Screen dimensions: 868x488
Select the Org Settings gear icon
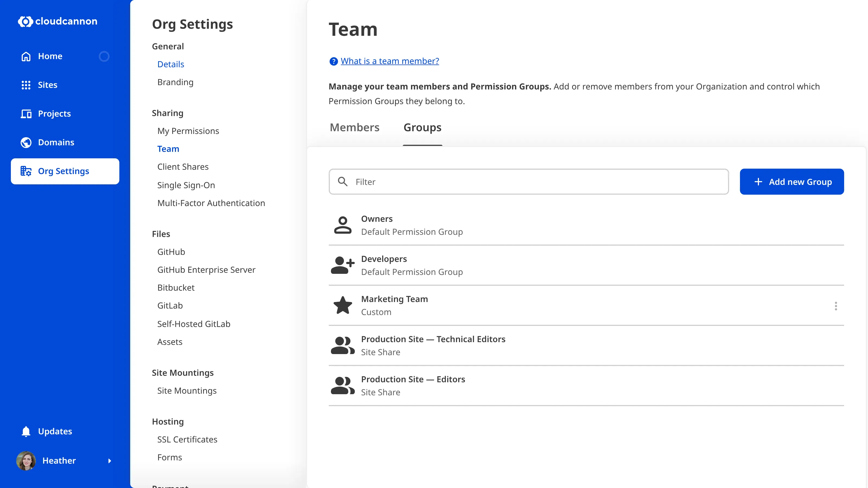(26, 171)
